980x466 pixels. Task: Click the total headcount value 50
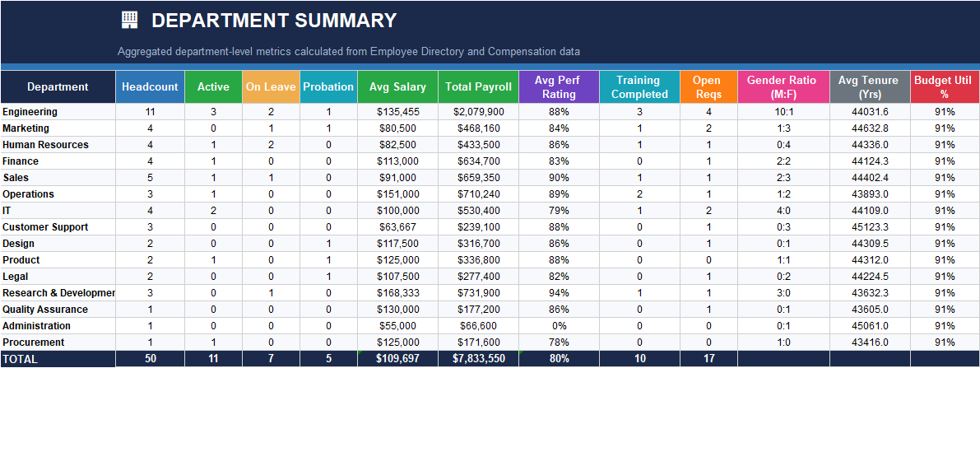(150, 359)
